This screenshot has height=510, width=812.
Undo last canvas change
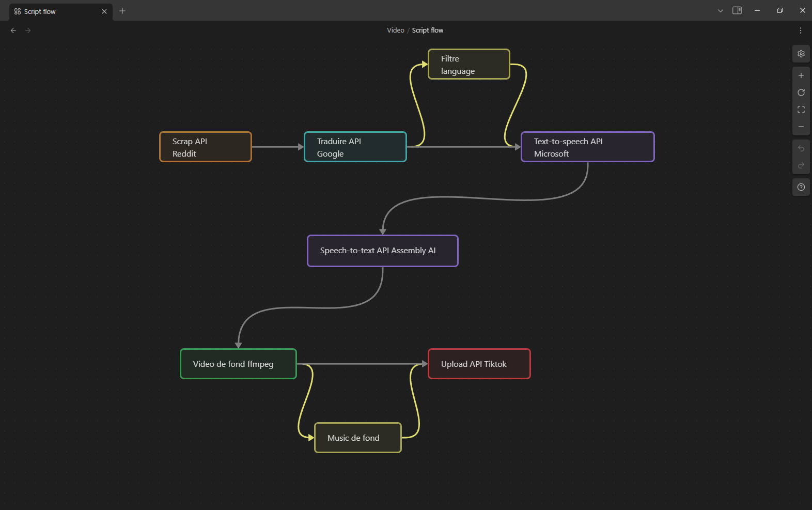(801, 148)
